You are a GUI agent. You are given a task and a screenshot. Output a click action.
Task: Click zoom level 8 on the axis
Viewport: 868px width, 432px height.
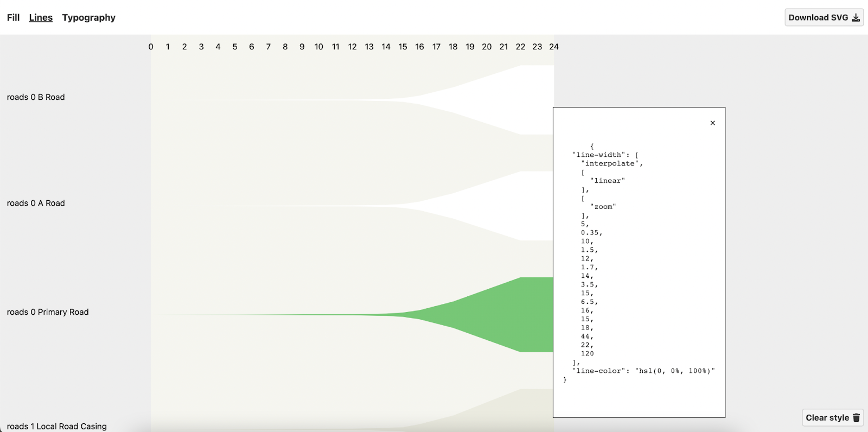(285, 47)
